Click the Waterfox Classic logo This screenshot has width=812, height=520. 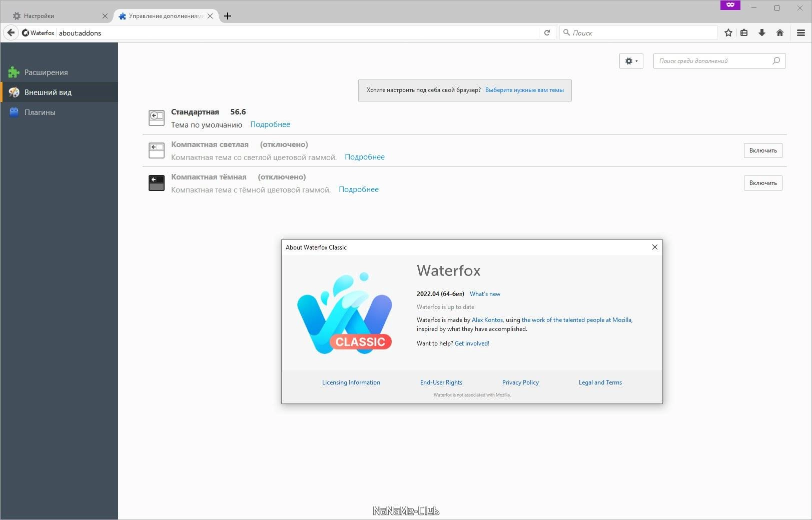click(x=345, y=313)
